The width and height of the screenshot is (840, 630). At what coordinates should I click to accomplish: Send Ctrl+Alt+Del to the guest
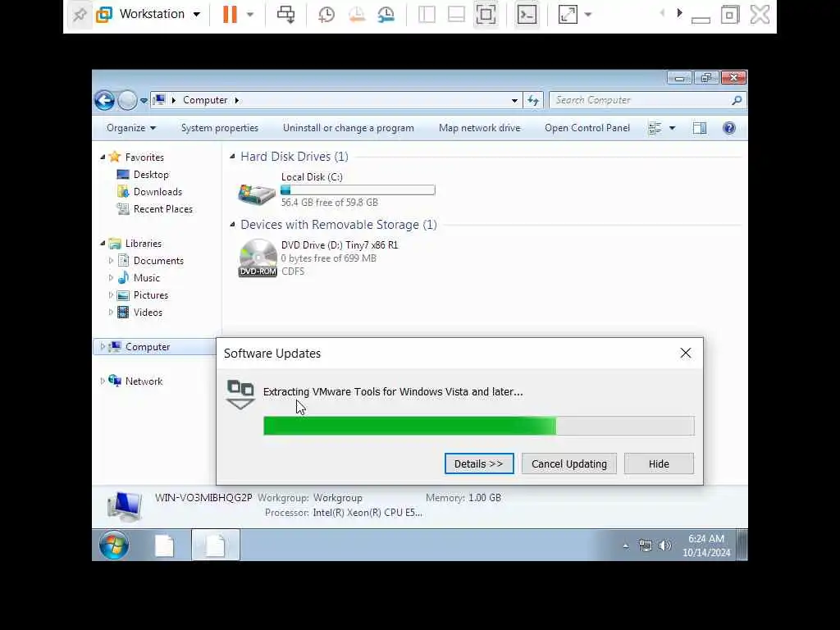pyautogui.click(x=285, y=15)
